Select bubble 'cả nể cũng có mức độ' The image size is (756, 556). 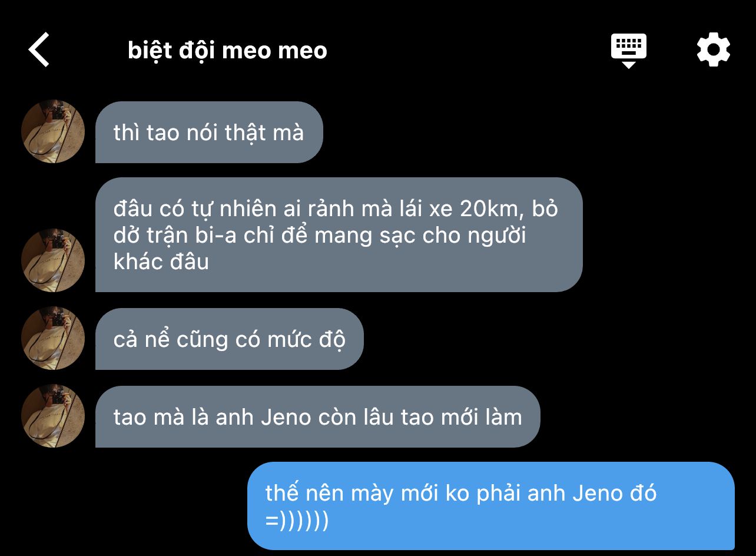(x=230, y=339)
